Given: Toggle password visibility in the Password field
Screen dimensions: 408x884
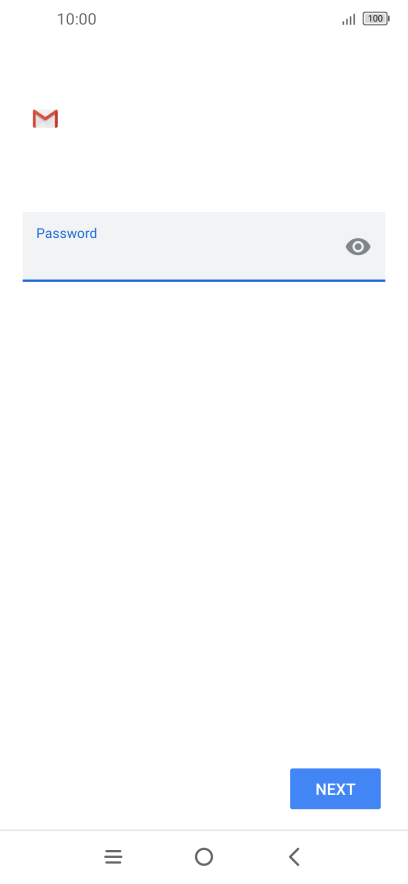Looking at the screenshot, I should click(x=358, y=246).
